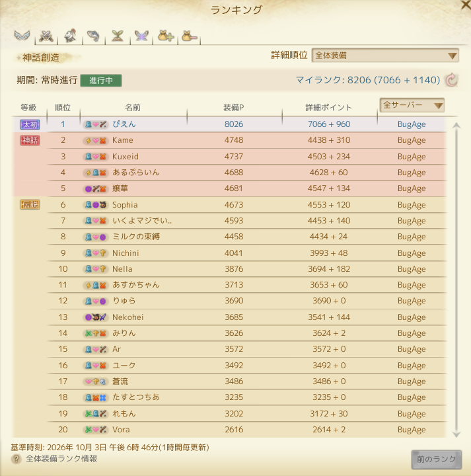The width and height of the screenshot is (471, 476).
Task: Click the class icons beside Nichini
Action: (x=96, y=253)
